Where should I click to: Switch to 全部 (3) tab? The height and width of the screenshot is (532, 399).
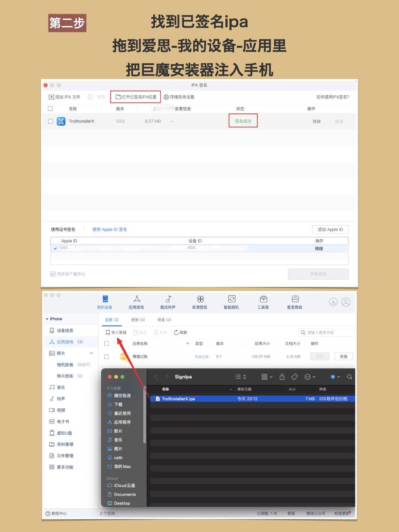pyautogui.click(x=112, y=320)
